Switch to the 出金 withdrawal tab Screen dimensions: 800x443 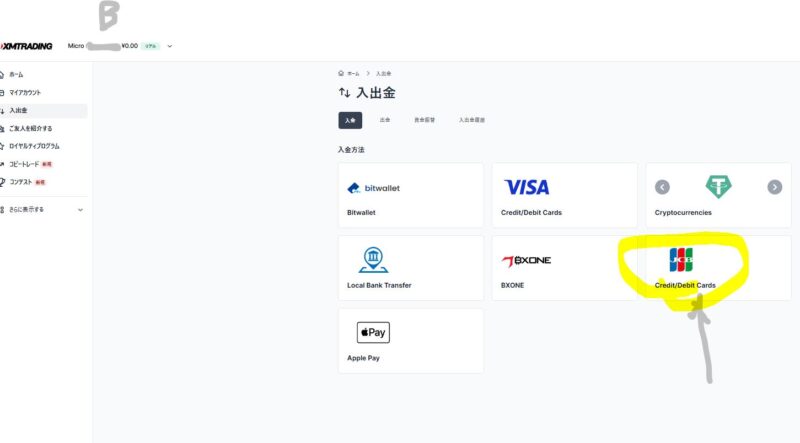[385, 120]
